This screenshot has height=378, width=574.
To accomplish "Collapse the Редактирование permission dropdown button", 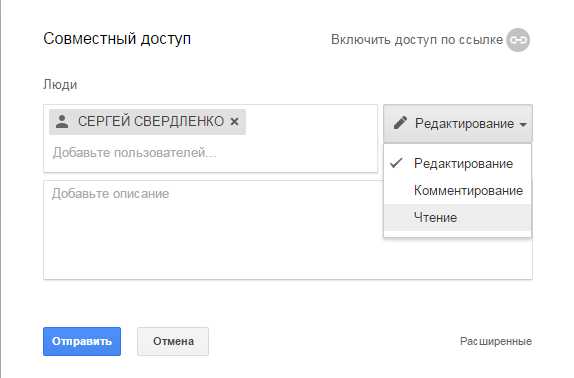I will pyautogui.click(x=458, y=123).
